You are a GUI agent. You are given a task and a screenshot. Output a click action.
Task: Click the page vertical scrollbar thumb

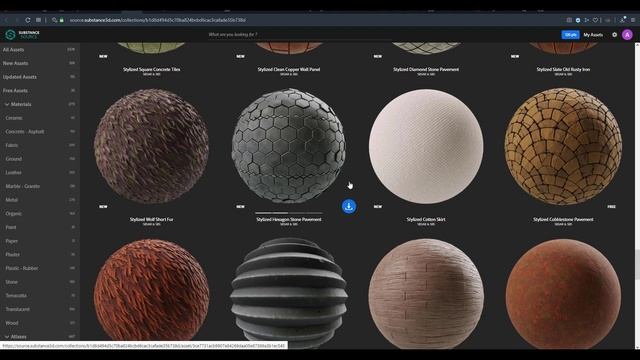point(637,264)
